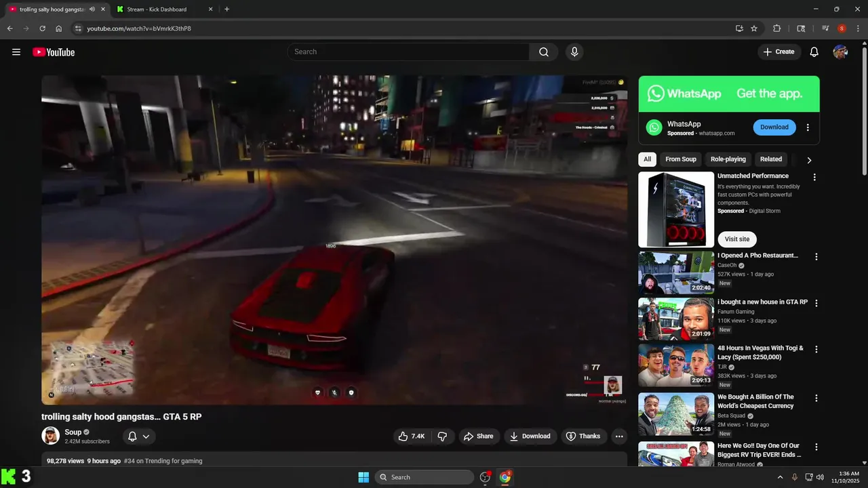Viewport: 868px width, 488px height.
Task: Dislike the video with thumbs down
Action: coord(442,436)
